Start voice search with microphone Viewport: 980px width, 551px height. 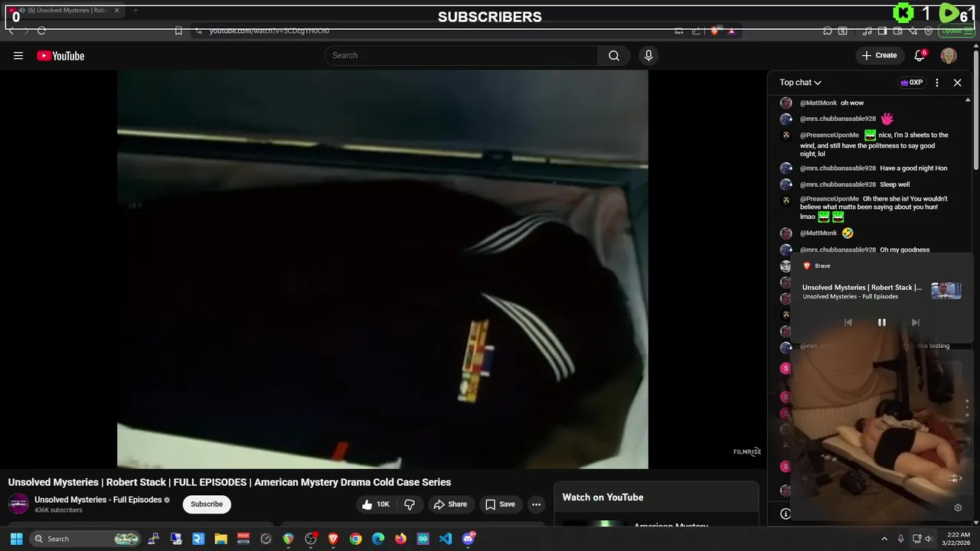[648, 55]
